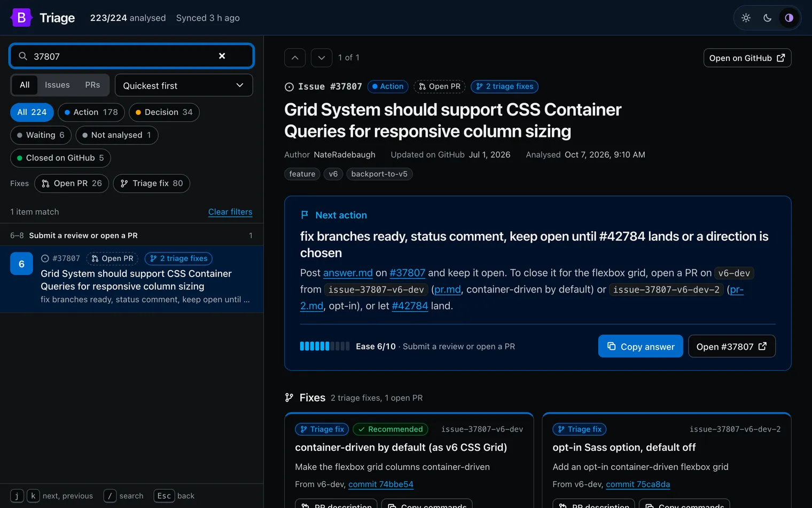Click the score 6 badge in list
This screenshot has width=812, height=508.
click(21, 264)
